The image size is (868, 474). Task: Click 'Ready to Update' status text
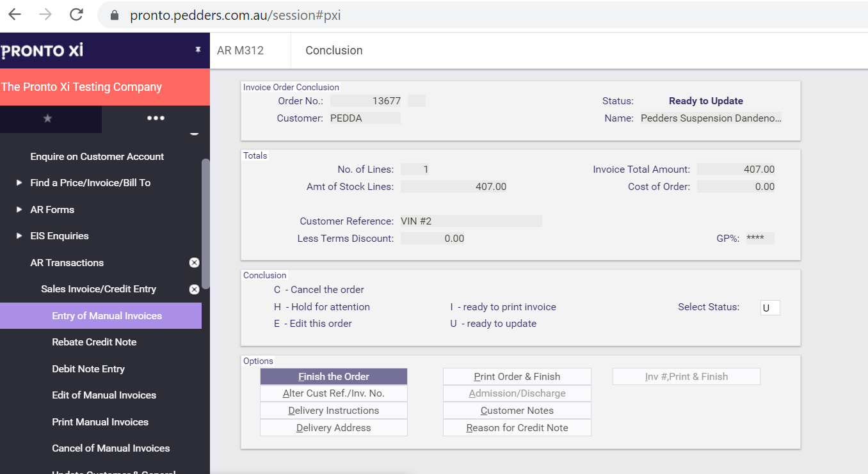(706, 101)
